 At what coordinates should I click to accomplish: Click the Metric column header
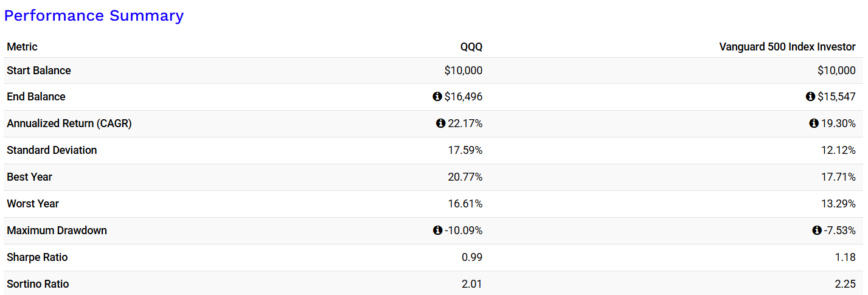[22, 47]
